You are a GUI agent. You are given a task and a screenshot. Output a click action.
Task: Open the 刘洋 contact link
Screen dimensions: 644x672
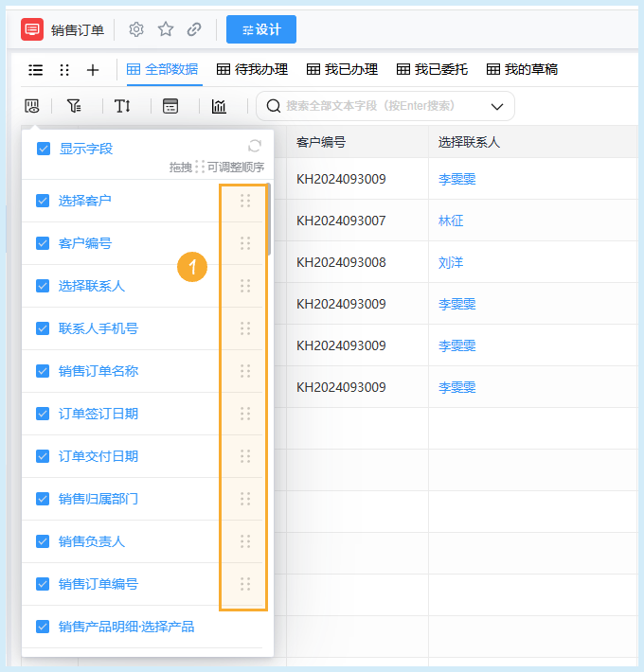(x=451, y=262)
